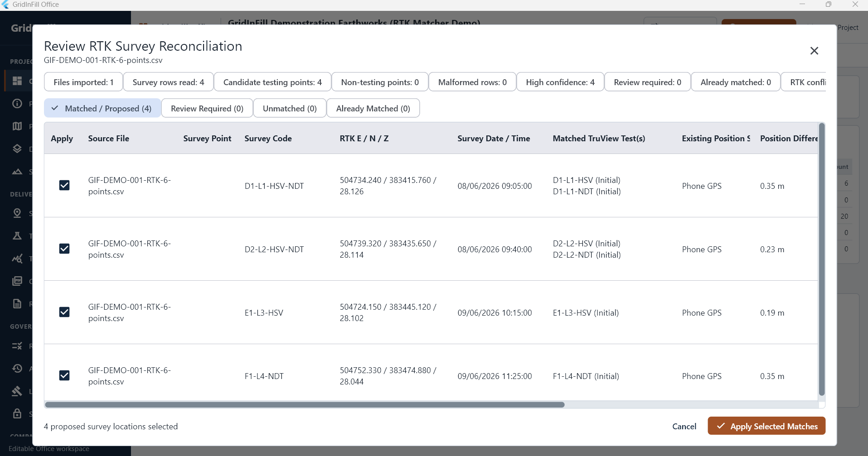Toggle Apply checkbox for F1-L4-NDT row

64,375
